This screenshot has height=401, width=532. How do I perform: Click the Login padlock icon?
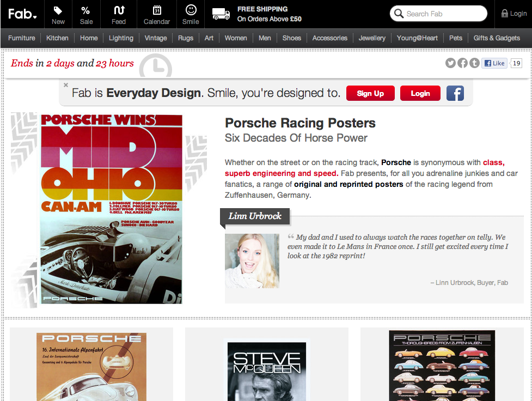click(x=505, y=14)
